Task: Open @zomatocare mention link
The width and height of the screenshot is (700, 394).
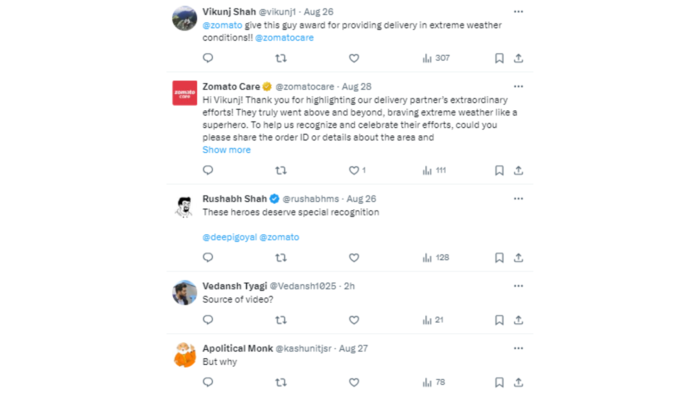Action: click(x=284, y=38)
